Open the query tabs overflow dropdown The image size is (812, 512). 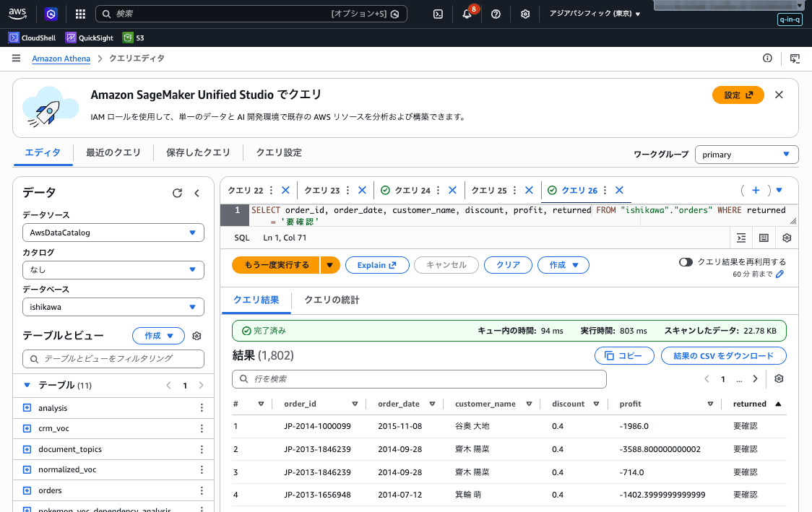pyautogui.click(x=779, y=191)
